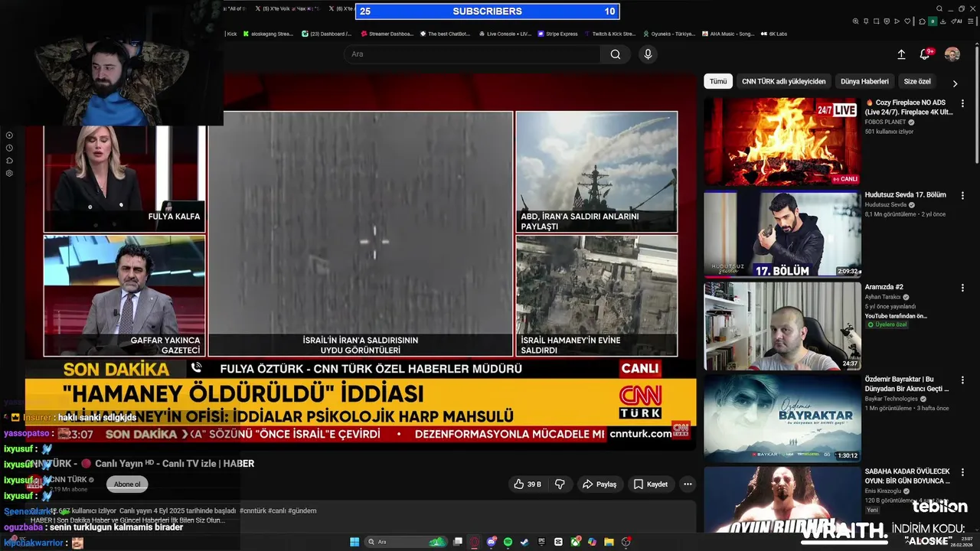Image resolution: width=980 pixels, height=551 pixels.
Task: Open Discord from the taskbar
Action: 492,542
